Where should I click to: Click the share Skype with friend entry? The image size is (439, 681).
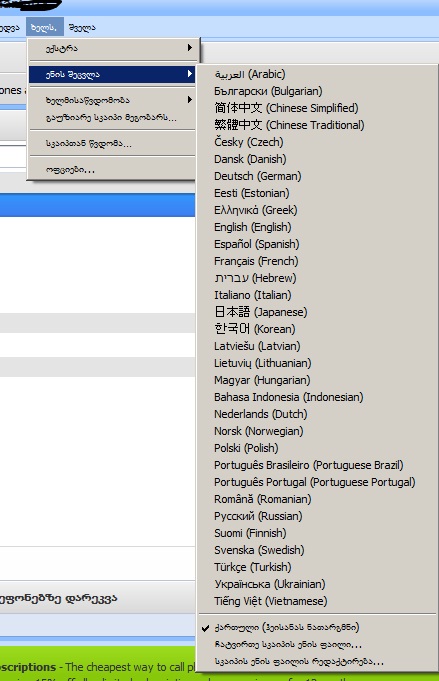[x=112, y=118]
